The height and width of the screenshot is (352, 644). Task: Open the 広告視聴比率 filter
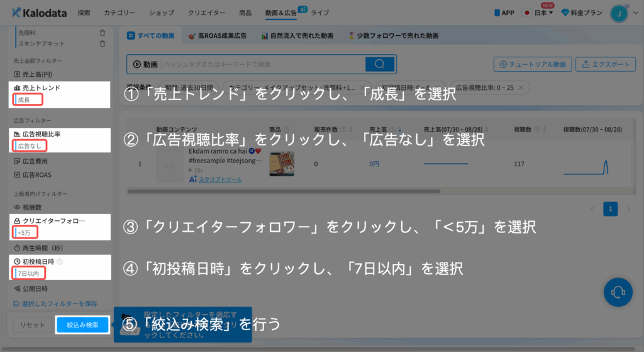[37, 134]
